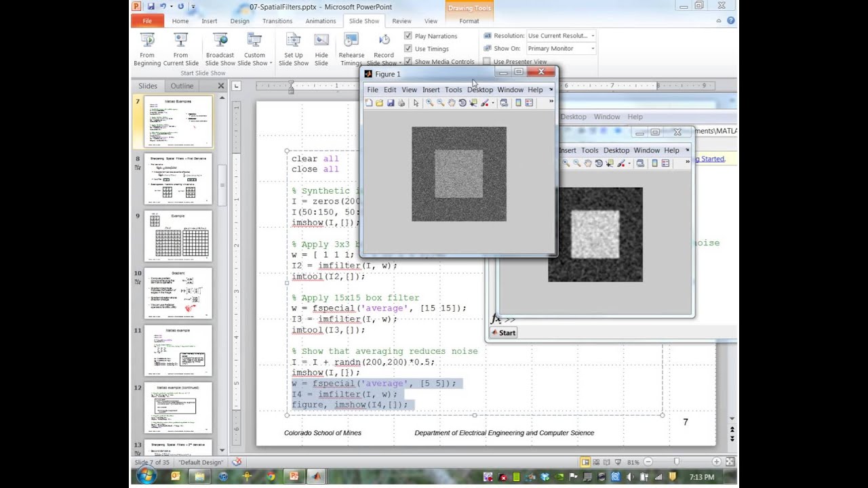Toggle Use Timings checkbox

coord(408,49)
